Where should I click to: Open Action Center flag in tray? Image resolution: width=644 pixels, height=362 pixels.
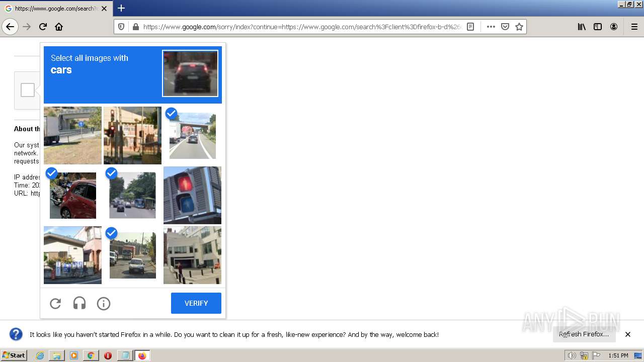click(x=597, y=355)
